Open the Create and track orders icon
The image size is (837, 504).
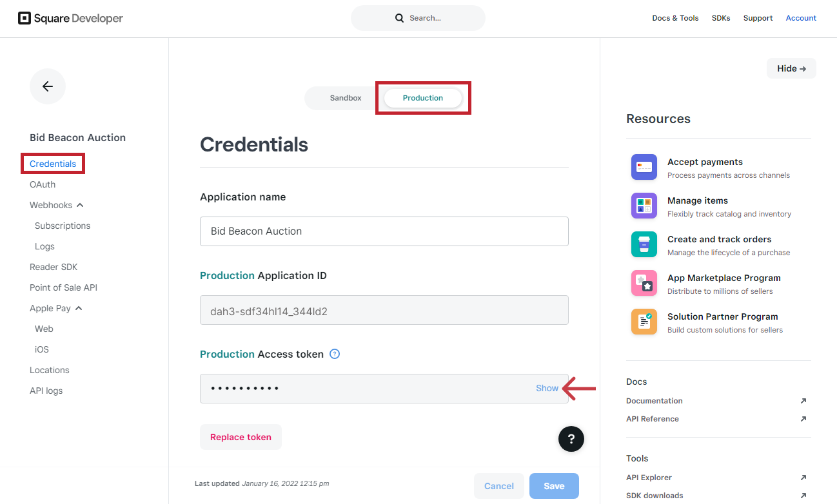point(644,244)
